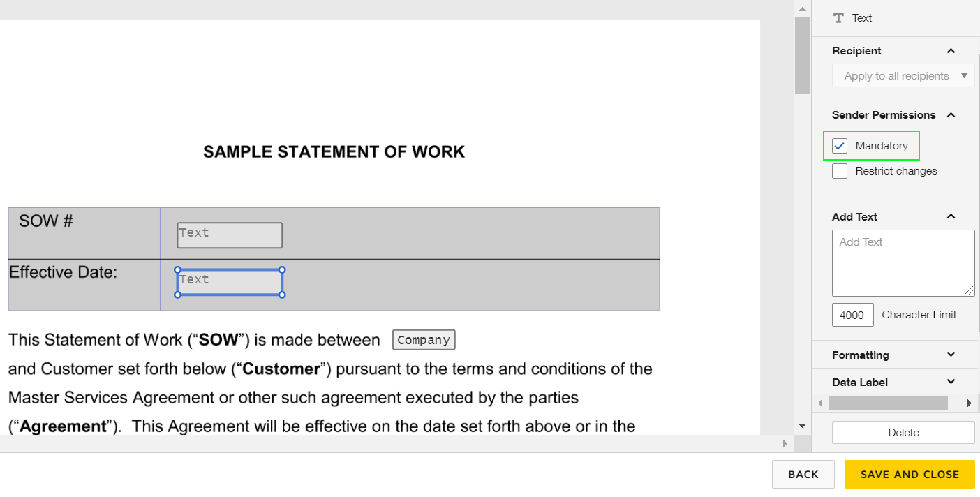Collapse the Add Text section
The height and width of the screenshot is (497, 980).
(x=951, y=216)
